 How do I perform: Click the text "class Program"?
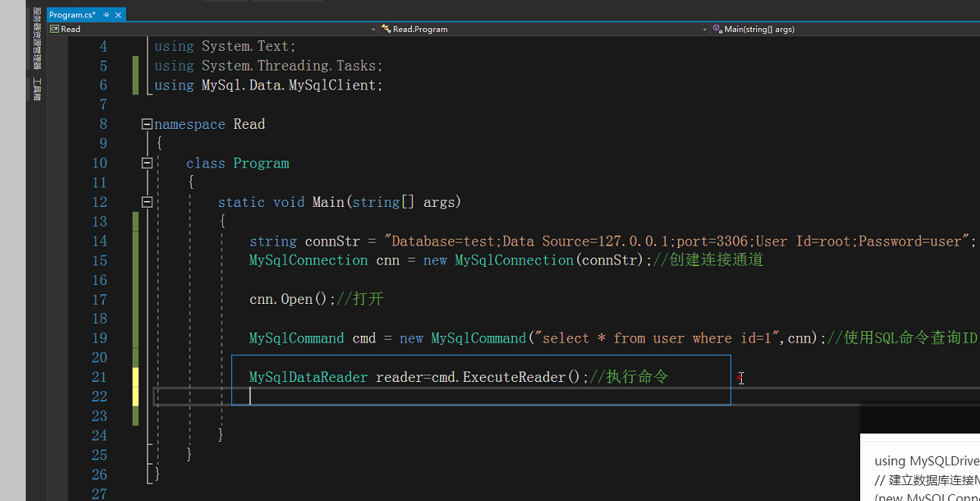[237, 163]
